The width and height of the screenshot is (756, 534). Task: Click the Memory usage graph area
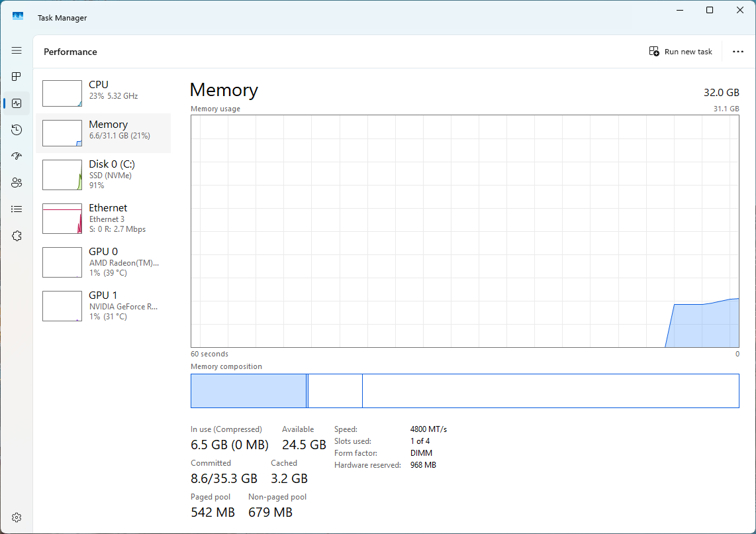(x=465, y=231)
